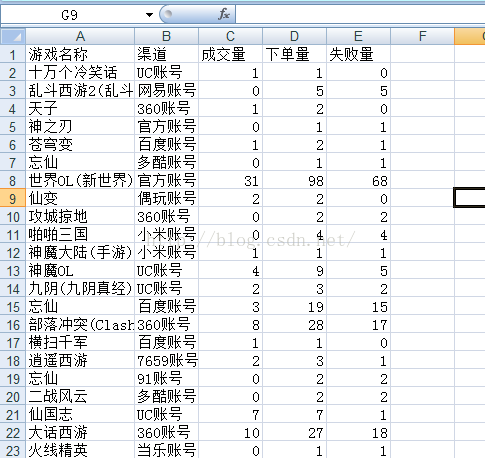Click header cell 游戏名称

[x=80, y=54]
